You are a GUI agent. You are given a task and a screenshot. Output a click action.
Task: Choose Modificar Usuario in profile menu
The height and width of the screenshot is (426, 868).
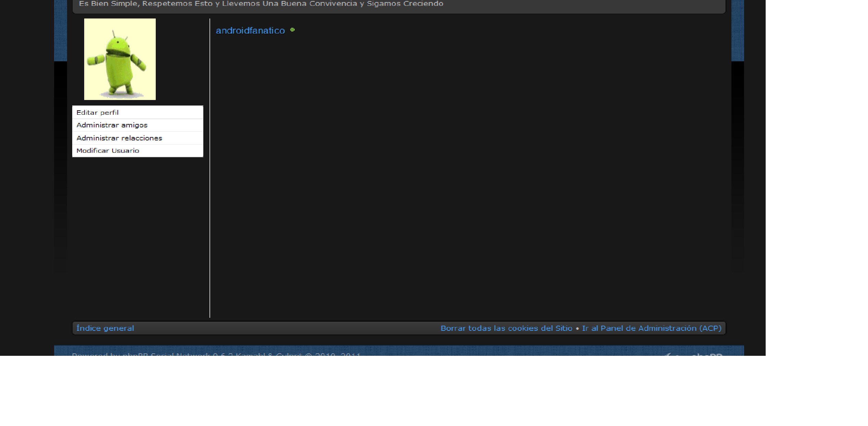(108, 151)
